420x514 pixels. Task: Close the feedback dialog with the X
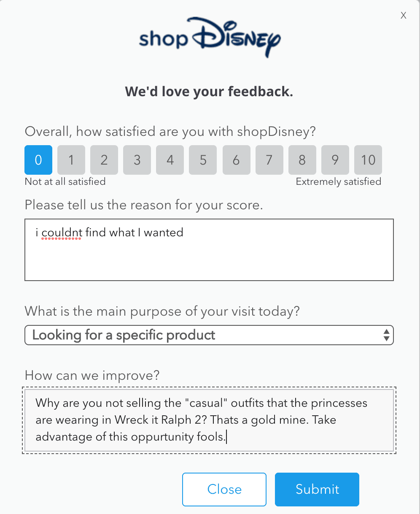pyautogui.click(x=404, y=16)
